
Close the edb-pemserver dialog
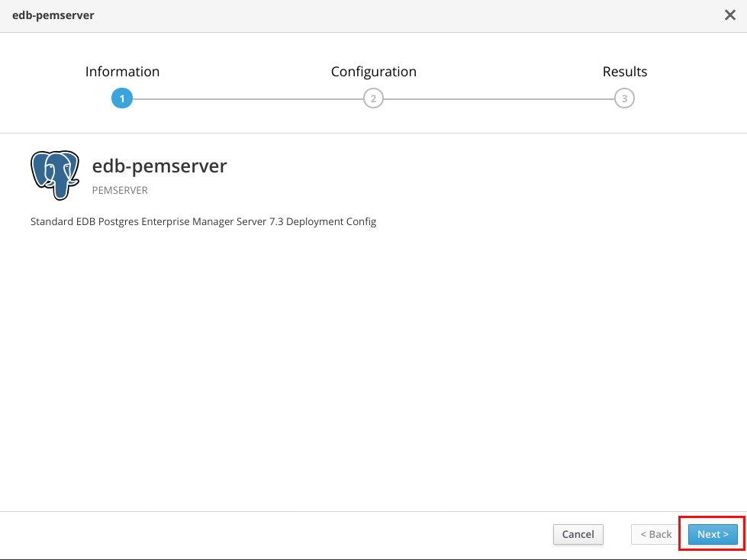730,15
